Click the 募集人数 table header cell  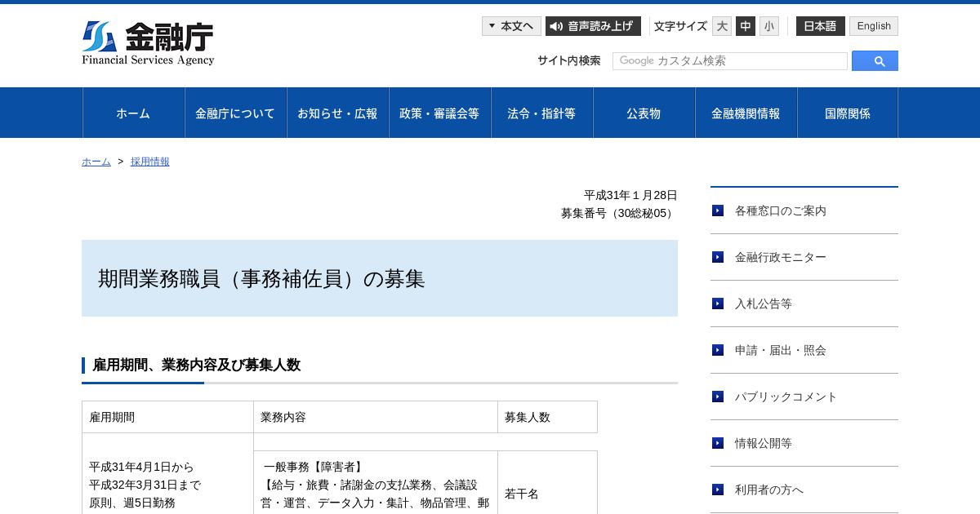(x=547, y=417)
